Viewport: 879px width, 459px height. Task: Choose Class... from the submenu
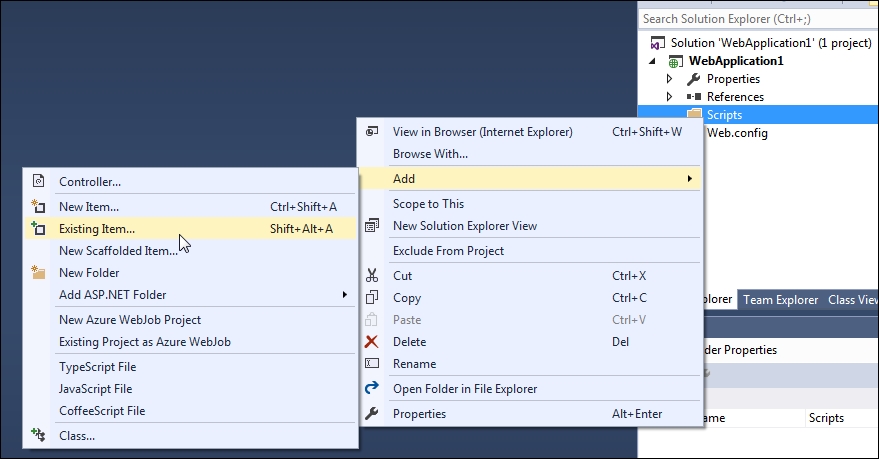[191, 435]
